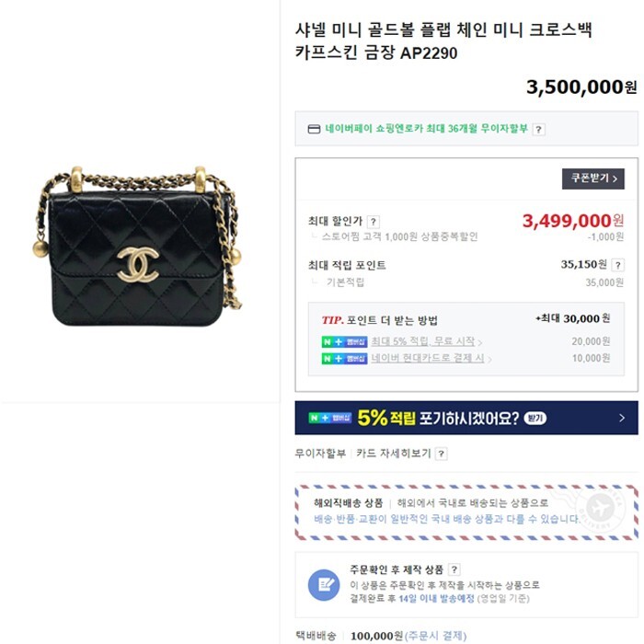Click the first N+ membership badge icon
This screenshot has height=644, width=644.
click(344, 341)
